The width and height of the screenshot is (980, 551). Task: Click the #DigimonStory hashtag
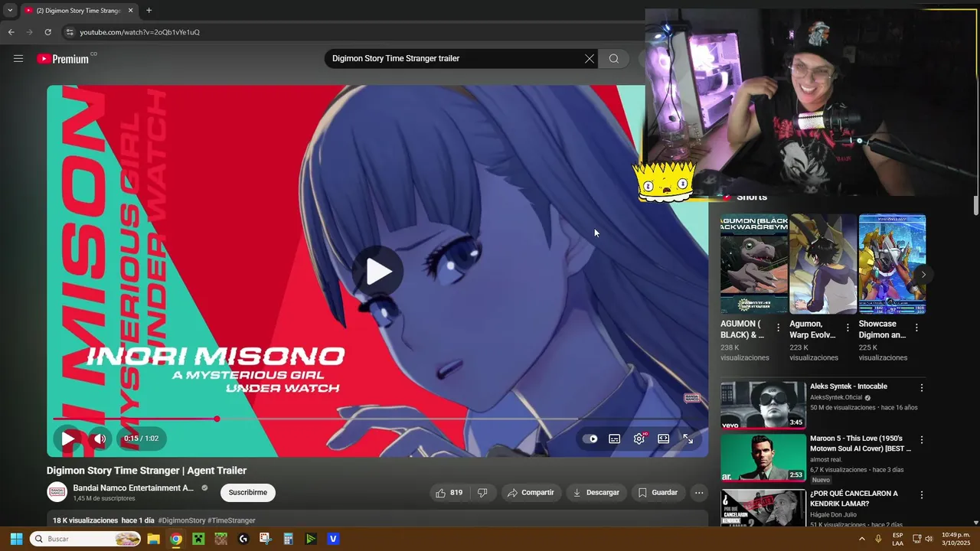coord(181,520)
